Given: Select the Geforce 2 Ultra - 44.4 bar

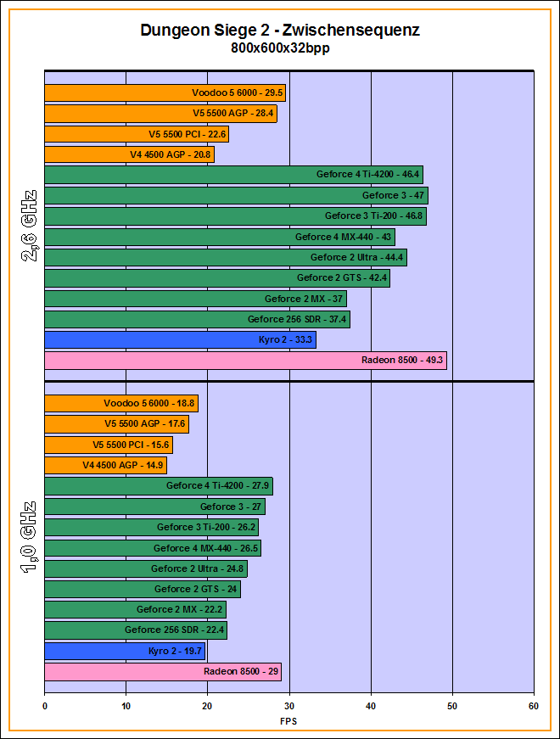Looking at the screenshot, I should pos(225,257).
